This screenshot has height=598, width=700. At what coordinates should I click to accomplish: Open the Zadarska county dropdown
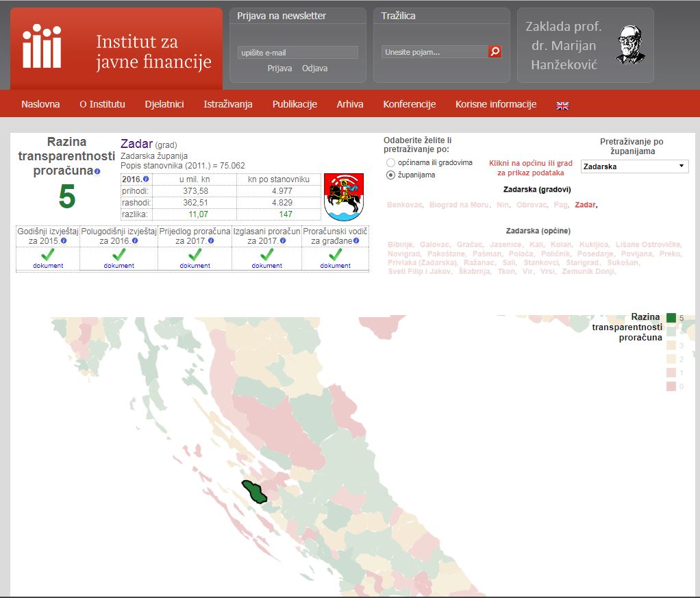[x=634, y=166]
